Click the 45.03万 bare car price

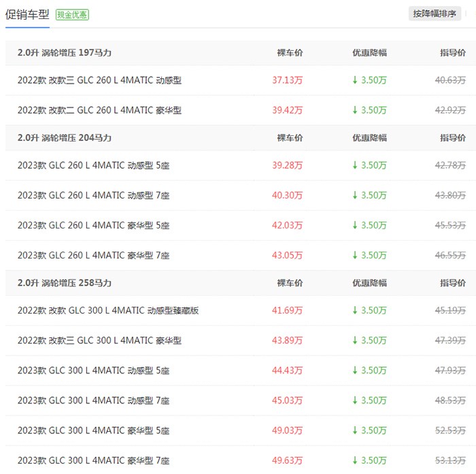[287, 401]
